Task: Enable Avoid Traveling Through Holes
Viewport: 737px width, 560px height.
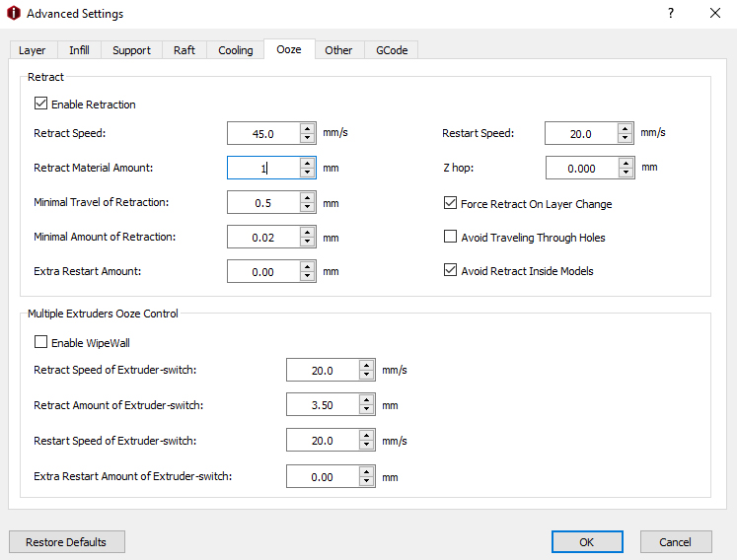Action: (x=451, y=238)
